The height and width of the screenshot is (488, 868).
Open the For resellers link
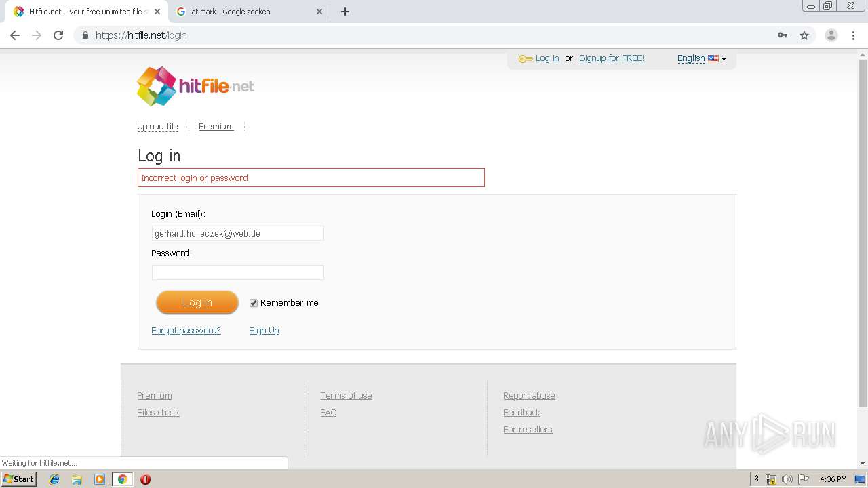tap(528, 430)
